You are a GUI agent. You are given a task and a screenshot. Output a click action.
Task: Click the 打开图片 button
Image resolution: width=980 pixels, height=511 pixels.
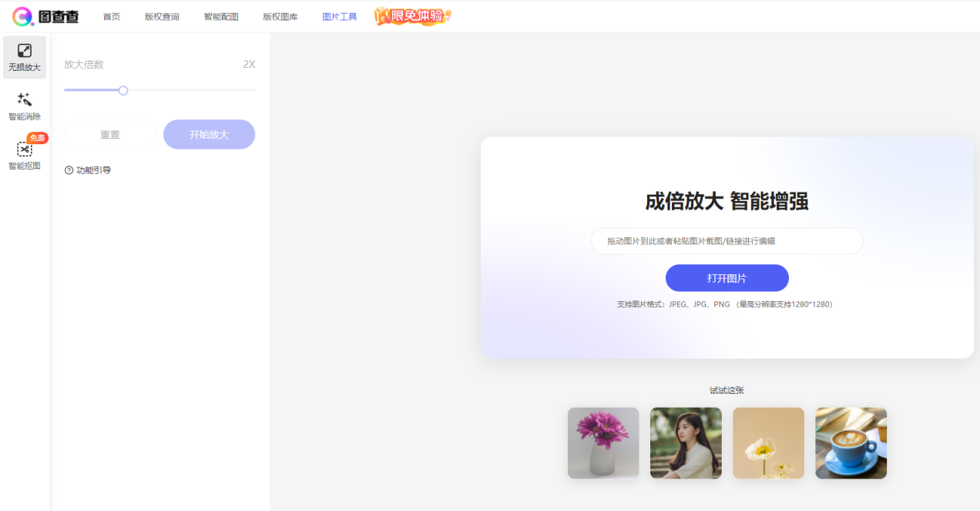coord(727,278)
